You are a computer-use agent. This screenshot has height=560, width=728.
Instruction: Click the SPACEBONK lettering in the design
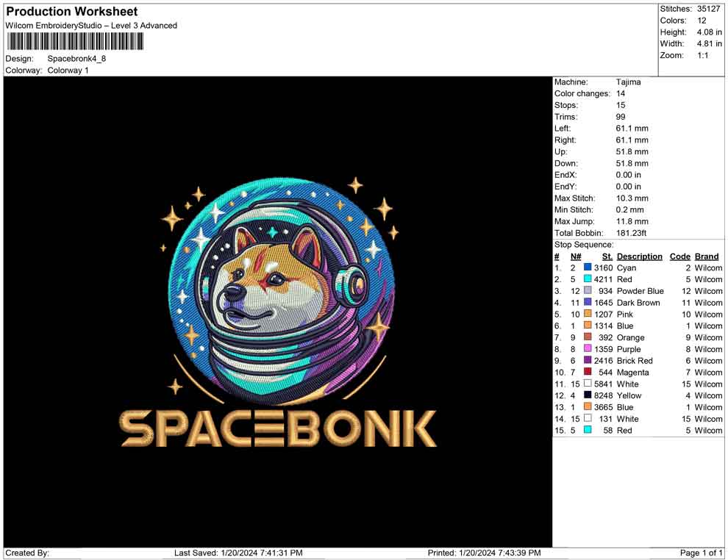(278, 429)
